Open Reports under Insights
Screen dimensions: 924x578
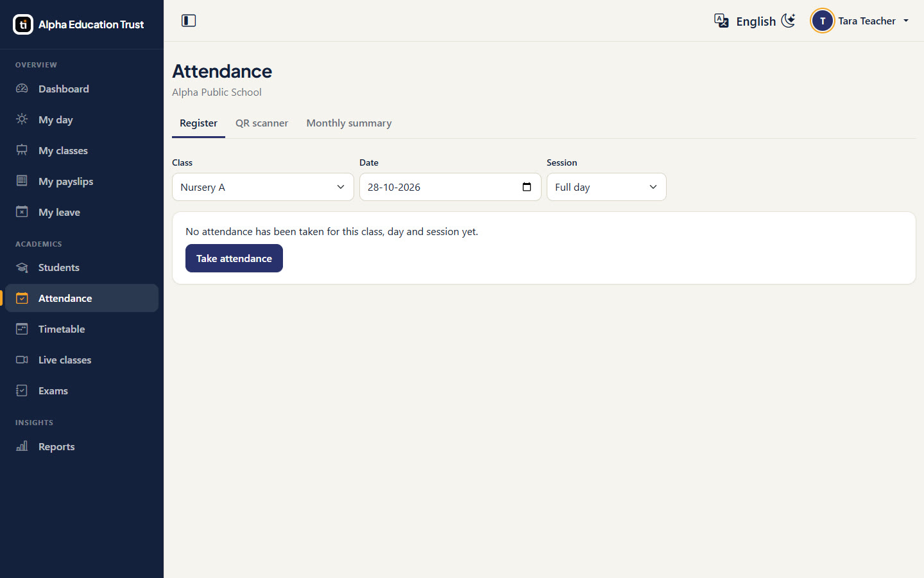81,446
